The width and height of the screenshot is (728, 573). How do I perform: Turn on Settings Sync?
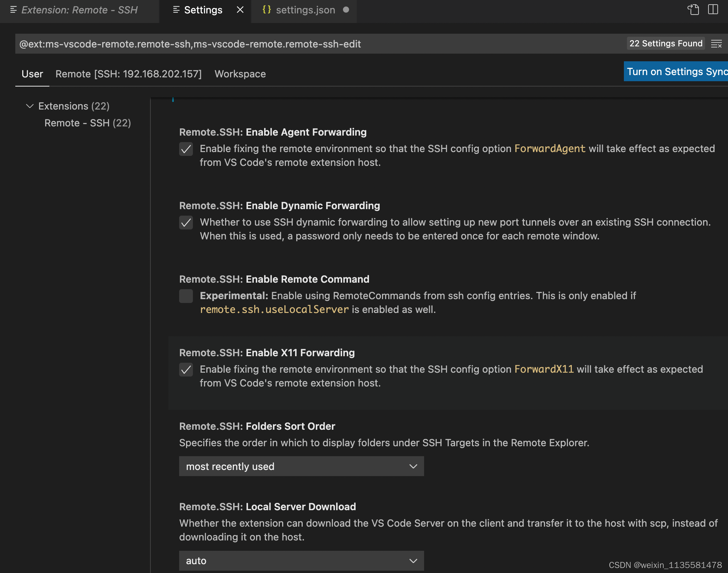676,72
